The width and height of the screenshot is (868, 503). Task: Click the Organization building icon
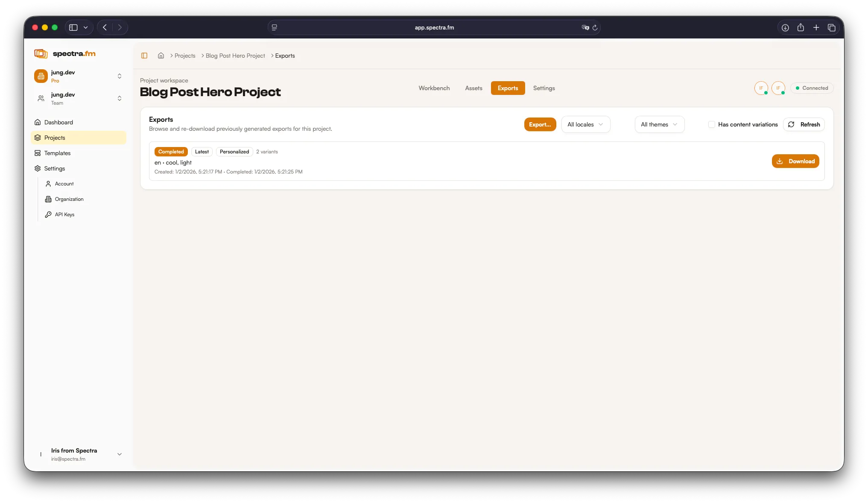click(x=49, y=199)
